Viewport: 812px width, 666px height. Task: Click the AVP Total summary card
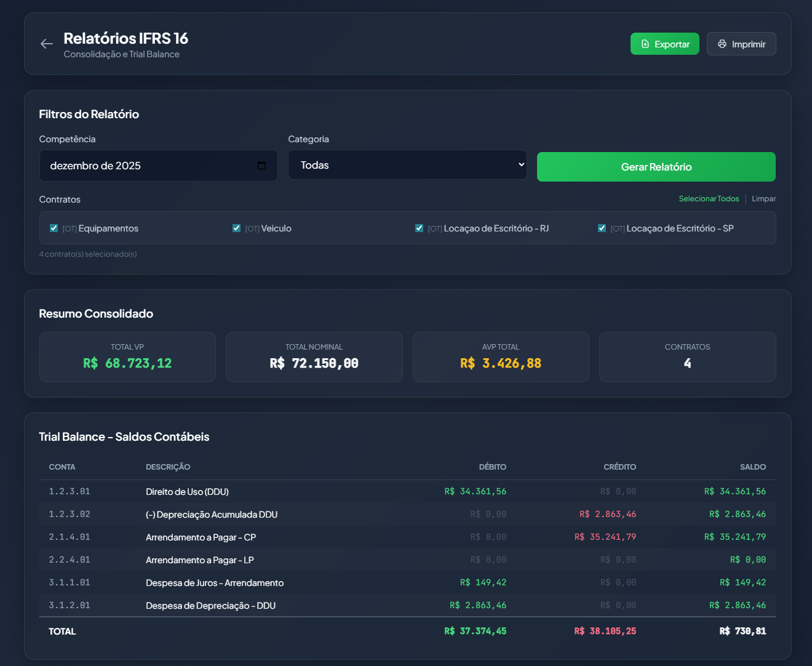(501, 357)
